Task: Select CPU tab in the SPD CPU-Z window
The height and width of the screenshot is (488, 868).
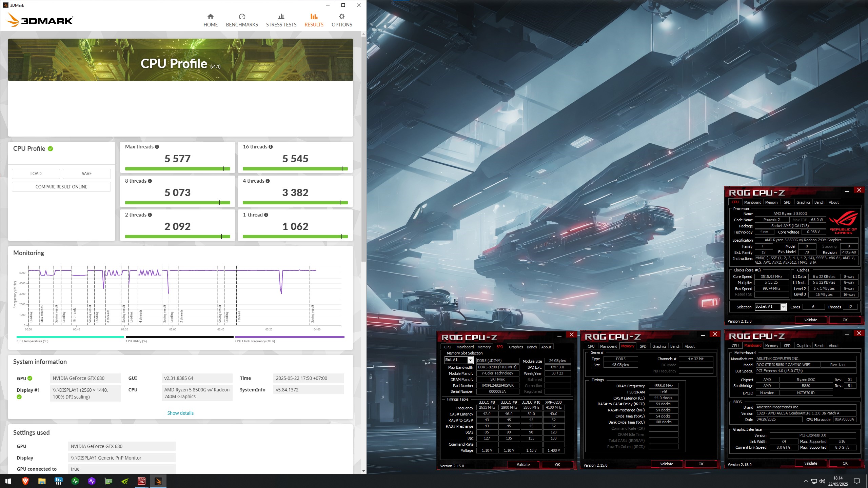Action: pyautogui.click(x=448, y=347)
